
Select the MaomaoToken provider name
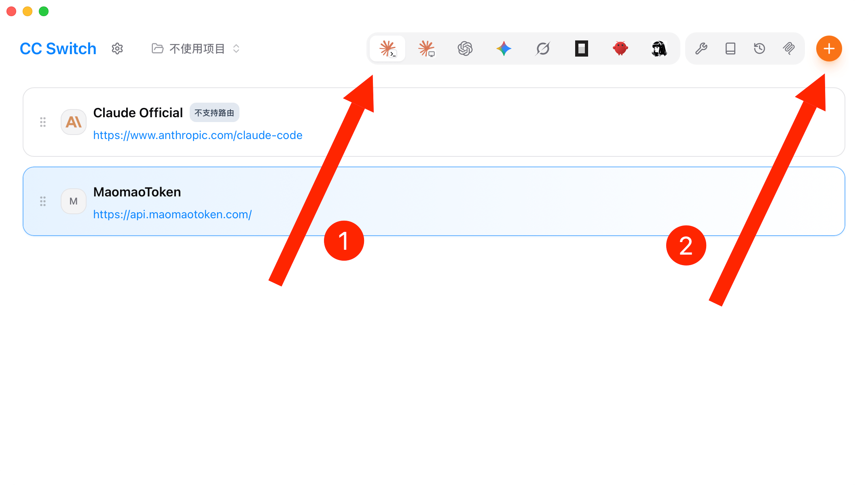click(137, 192)
